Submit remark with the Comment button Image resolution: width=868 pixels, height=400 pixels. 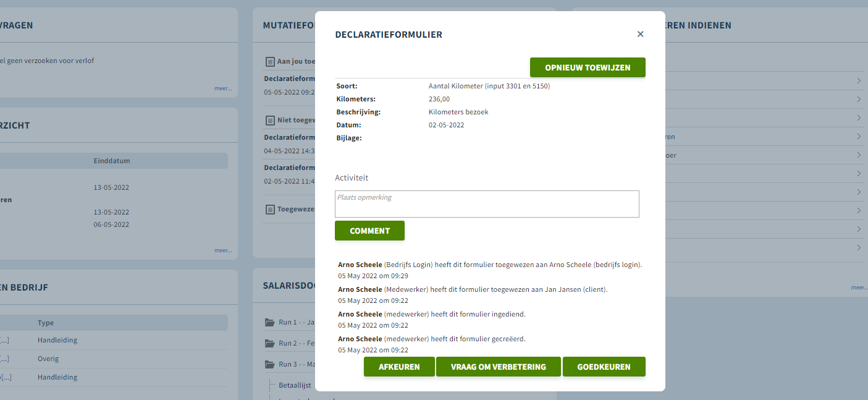coord(369,231)
